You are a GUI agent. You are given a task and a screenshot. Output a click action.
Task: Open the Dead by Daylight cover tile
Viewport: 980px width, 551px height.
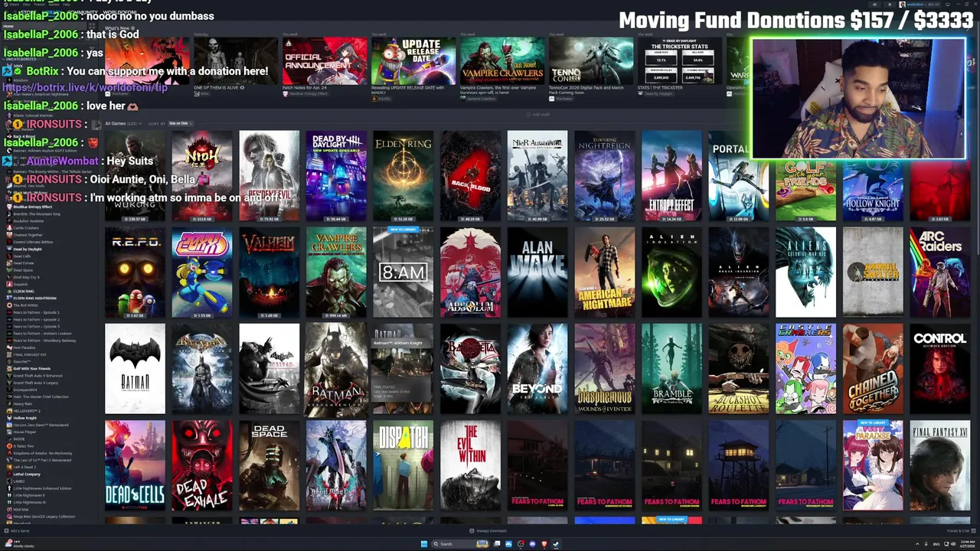336,176
